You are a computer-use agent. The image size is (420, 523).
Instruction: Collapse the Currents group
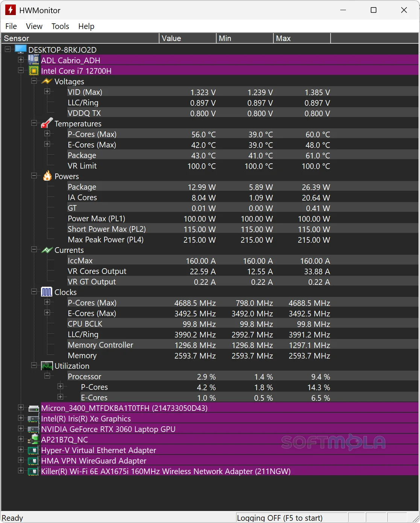click(34, 249)
